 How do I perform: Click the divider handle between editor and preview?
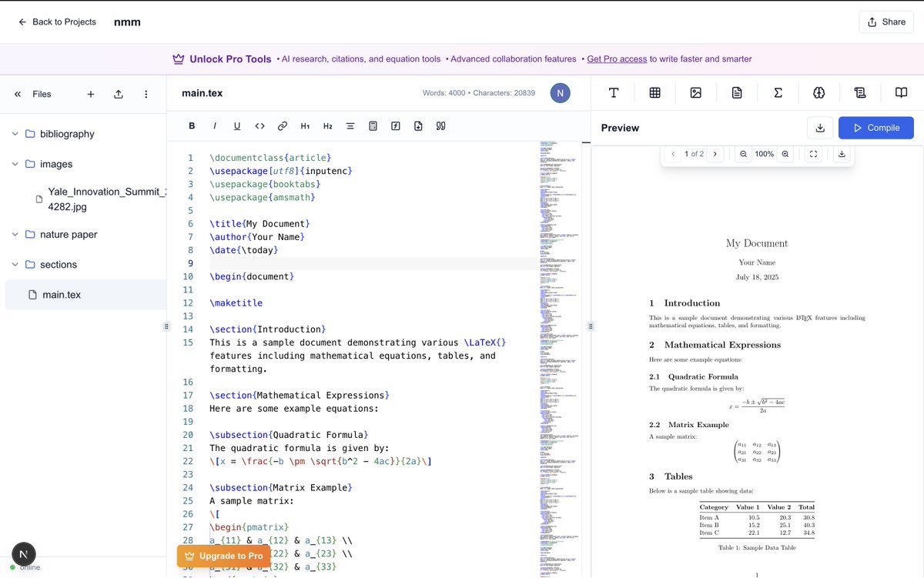pos(591,326)
